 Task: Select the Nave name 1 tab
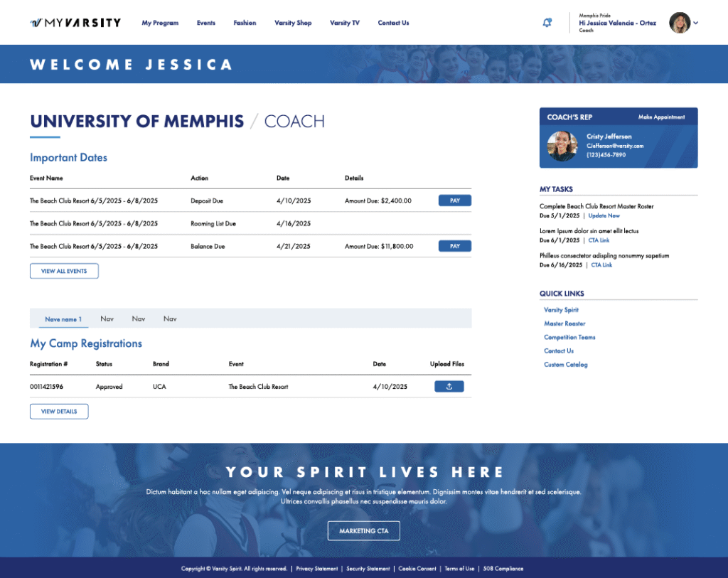[63, 319]
